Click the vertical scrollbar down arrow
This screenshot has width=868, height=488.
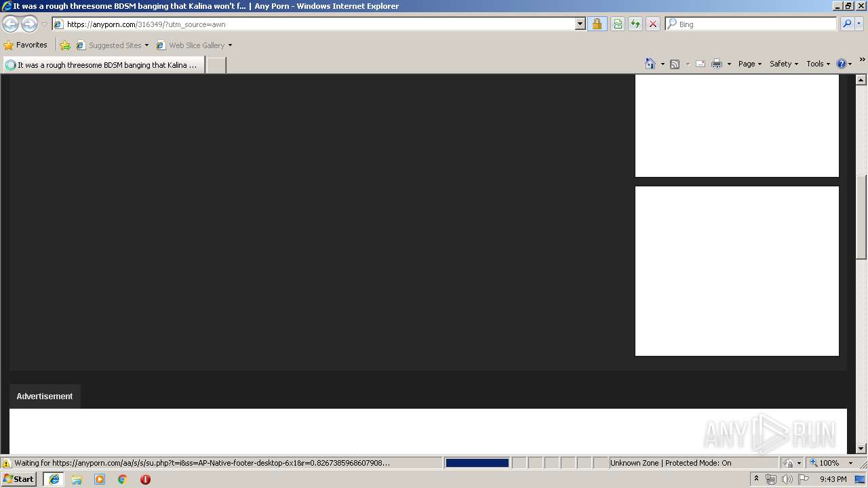(861, 448)
